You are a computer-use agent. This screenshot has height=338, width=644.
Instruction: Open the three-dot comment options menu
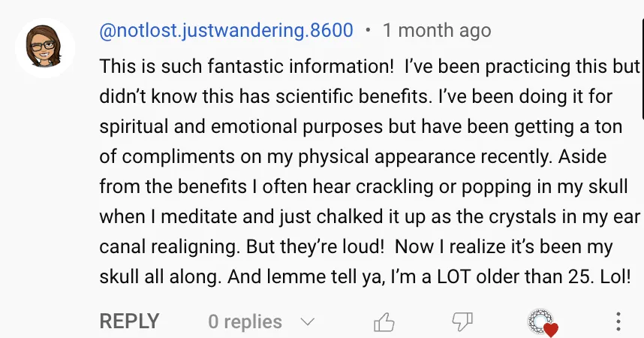point(618,321)
